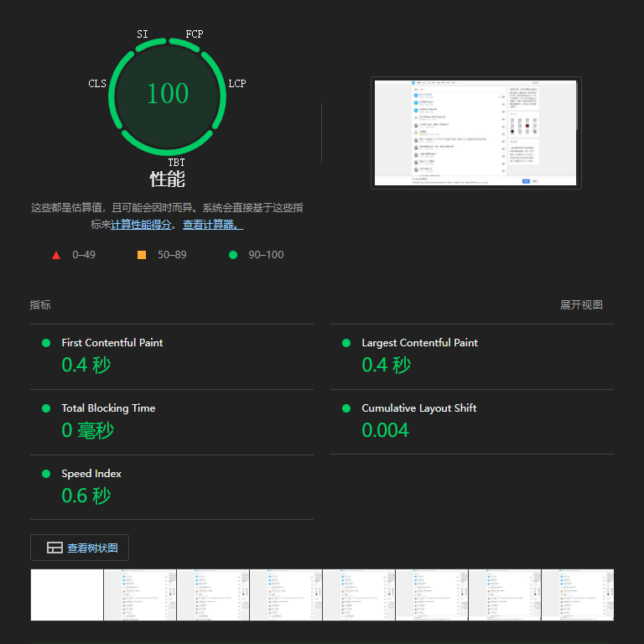Screen dimensions: 644x644
Task: Click the green dot beside Speed Index
Action: point(46,474)
